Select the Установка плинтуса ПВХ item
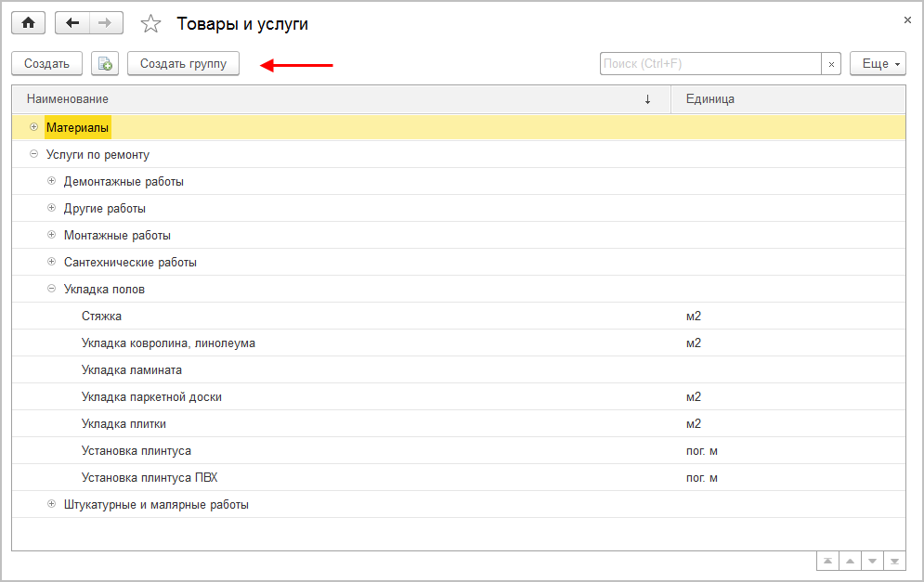The image size is (924, 582). click(149, 477)
